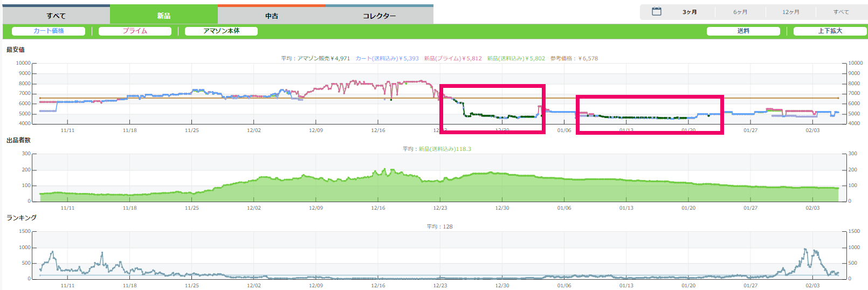The width and height of the screenshot is (868, 290).
Task: Switch to the すべて condition tab
Action: [x=56, y=16]
